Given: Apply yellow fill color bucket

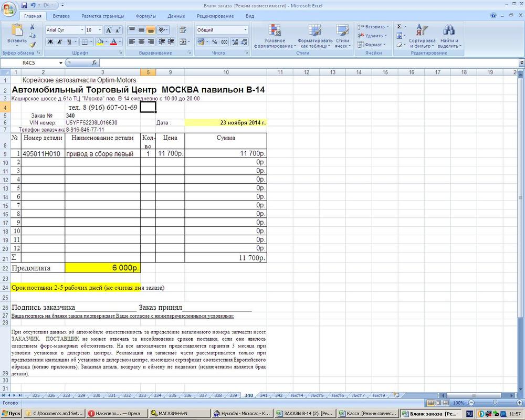Looking at the screenshot, I should click(100, 42).
